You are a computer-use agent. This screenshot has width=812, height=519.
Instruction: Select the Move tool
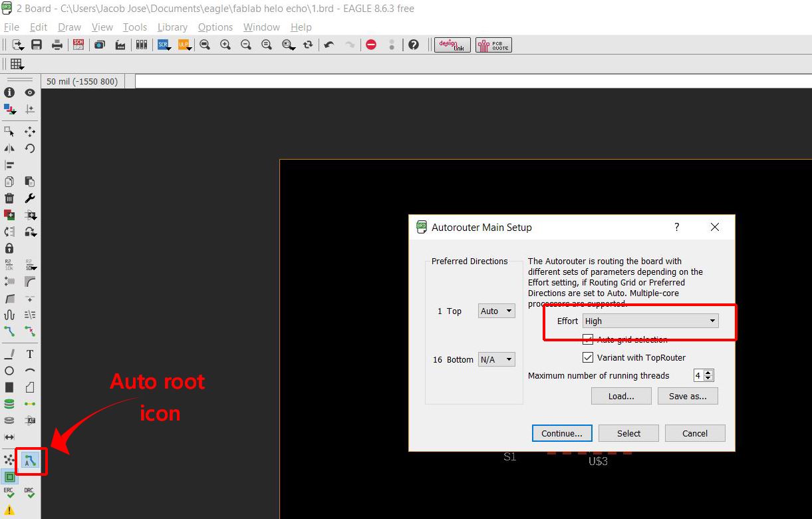tap(30, 132)
